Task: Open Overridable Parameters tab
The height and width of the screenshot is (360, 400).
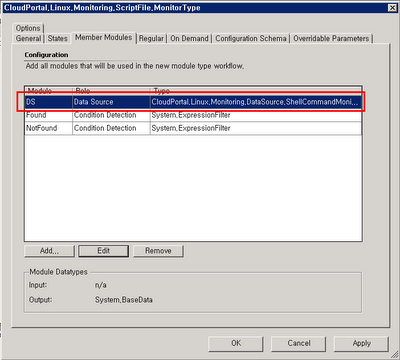Action: 331,39
